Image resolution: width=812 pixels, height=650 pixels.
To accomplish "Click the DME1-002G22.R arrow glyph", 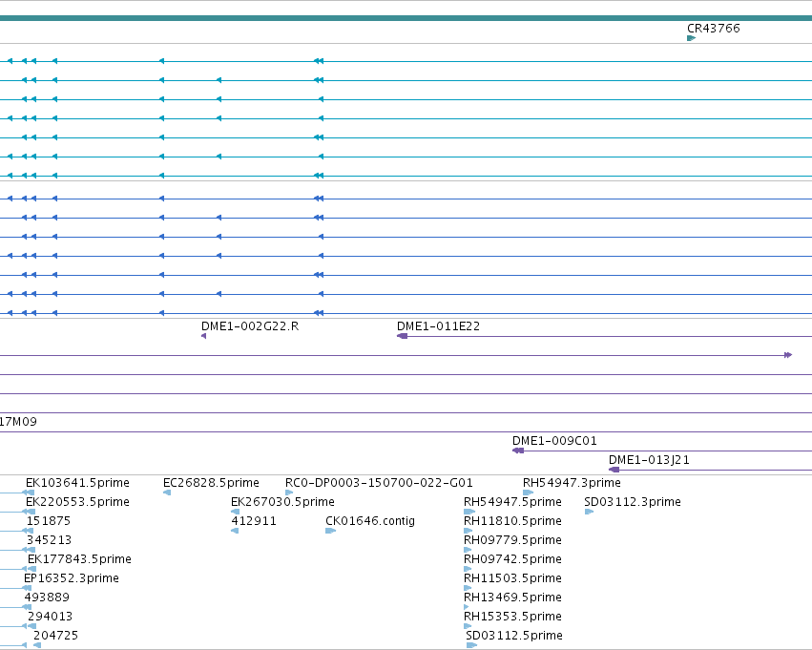I will pos(203,336).
